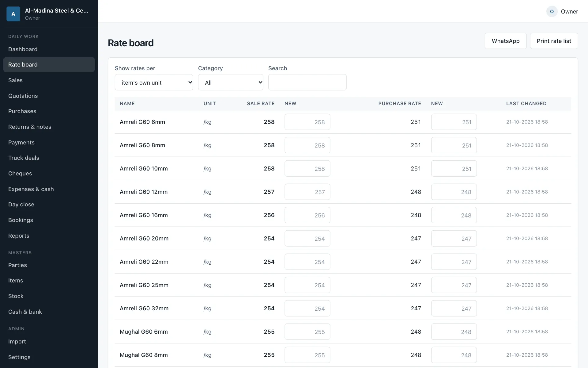Edit new sale rate for Amreli G60 6mm
The width and height of the screenshot is (588, 368).
coord(307,122)
